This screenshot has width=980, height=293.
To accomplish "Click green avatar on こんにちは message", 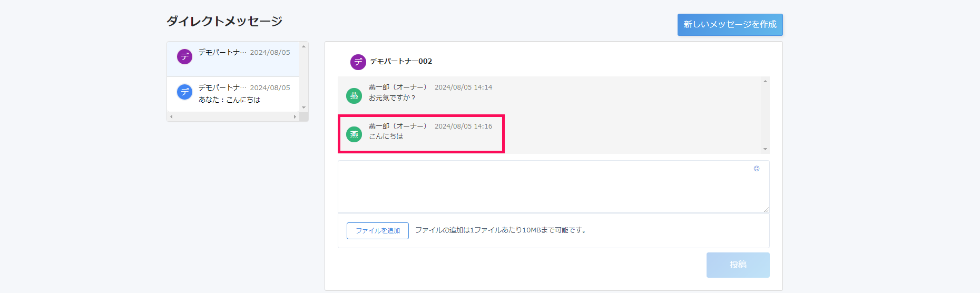I will [354, 134].
